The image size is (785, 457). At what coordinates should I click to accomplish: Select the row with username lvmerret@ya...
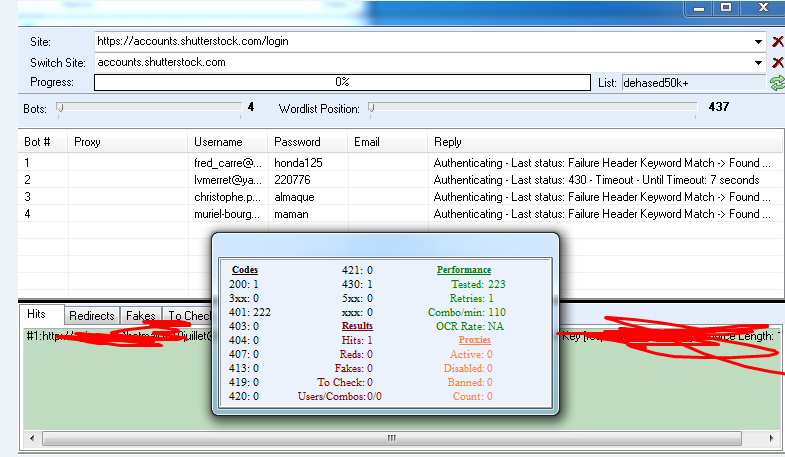click(x=401, y=180)
